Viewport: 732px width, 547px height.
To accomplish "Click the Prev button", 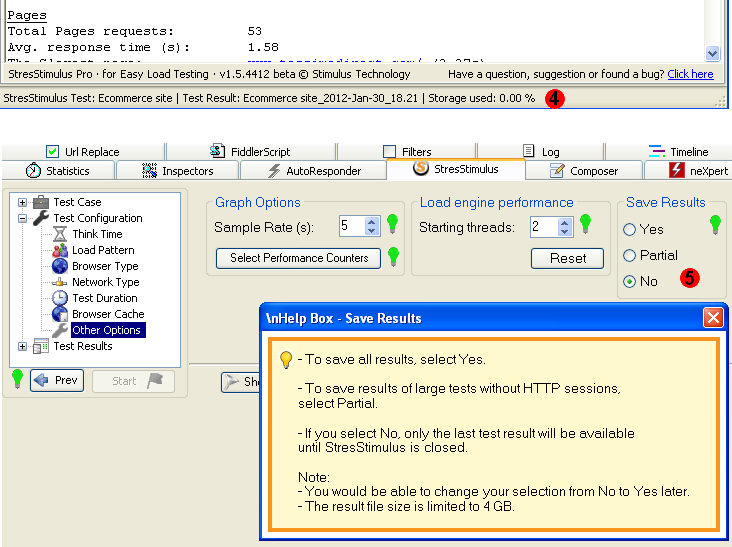I will pyautogui.click(x=57, y=380).
